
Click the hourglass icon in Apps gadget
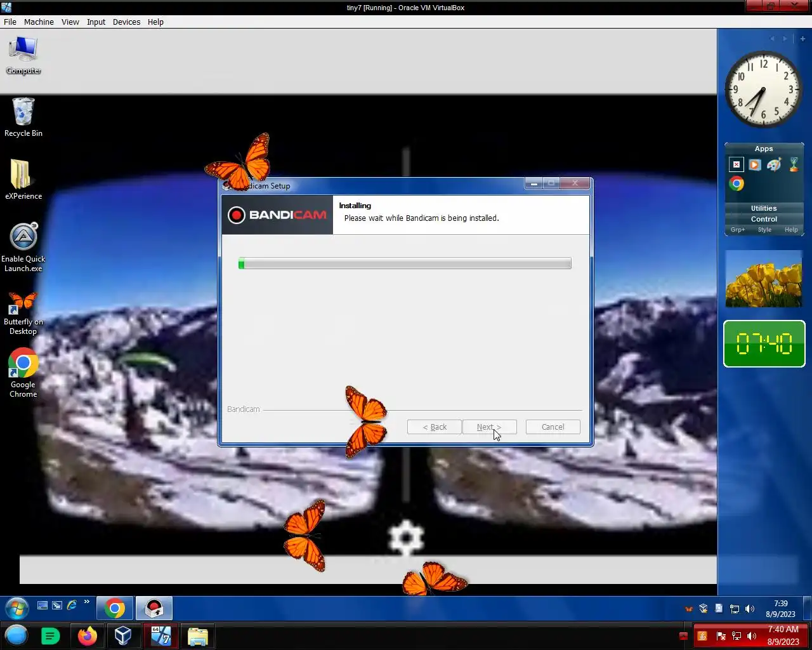pyautogui.click(x=794, y=164)
